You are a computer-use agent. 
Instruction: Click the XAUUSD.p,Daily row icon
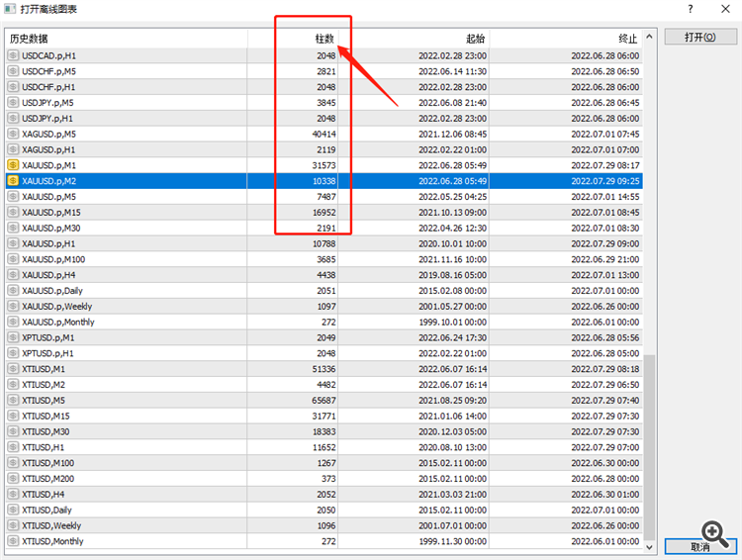(x=13, y=290)
